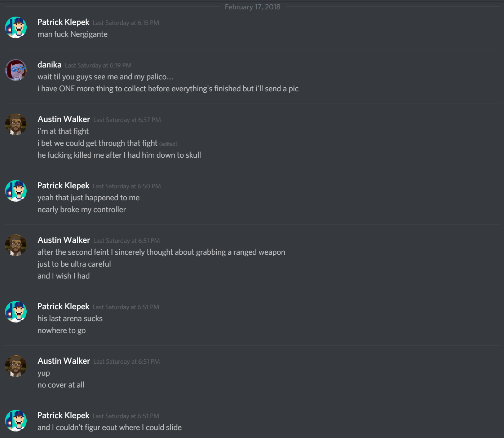Open Austin Walker's avatar at 6:37 PM

pyautogui.click(x=16, y=124)
